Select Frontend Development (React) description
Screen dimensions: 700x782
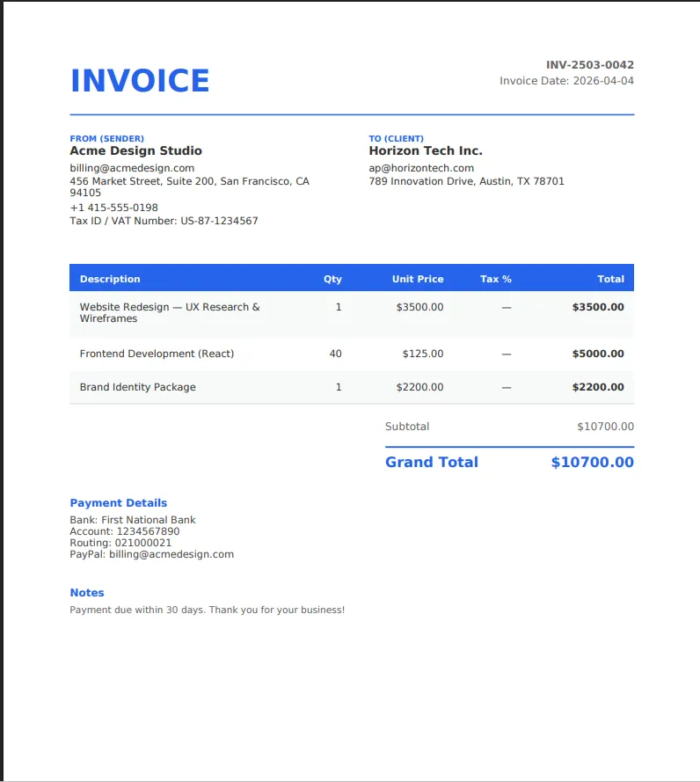coord(157,354)
